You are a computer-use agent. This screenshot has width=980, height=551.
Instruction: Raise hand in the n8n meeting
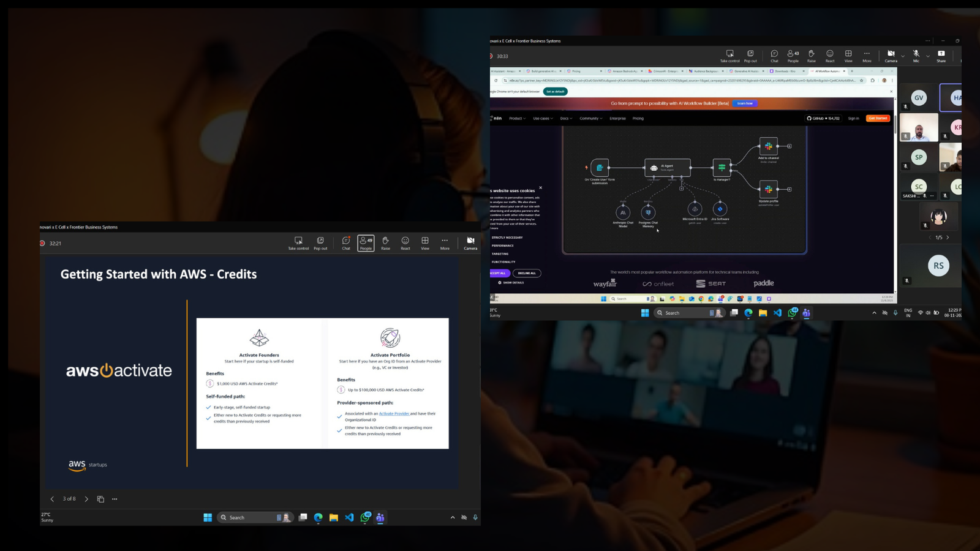[x=812, y=56]
